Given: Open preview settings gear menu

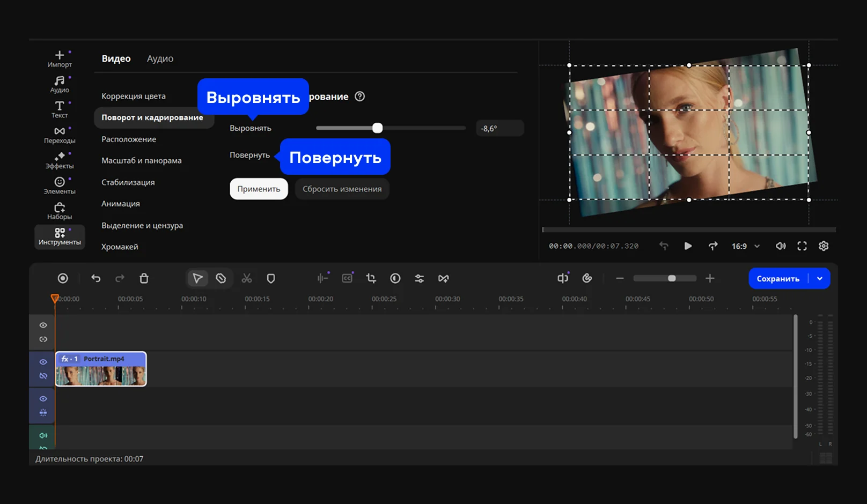Looking at the screenshot, I should (824, 246).
